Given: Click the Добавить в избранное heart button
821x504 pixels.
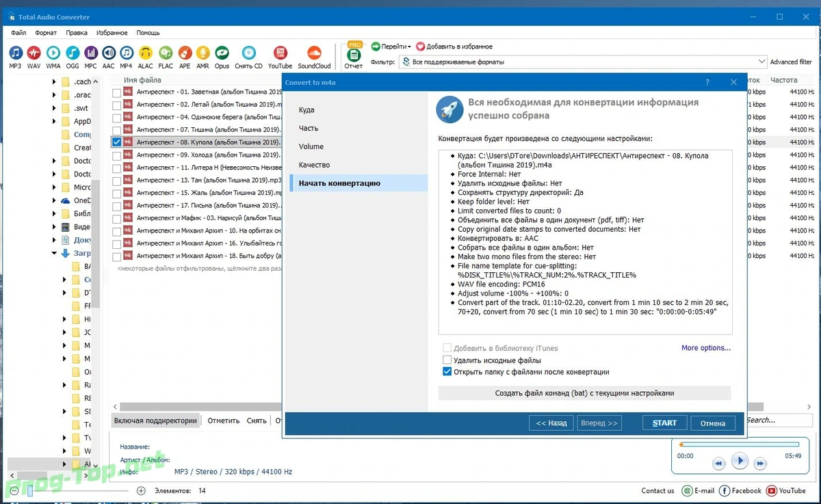Looking at the screenshot, I should point(454,47).
